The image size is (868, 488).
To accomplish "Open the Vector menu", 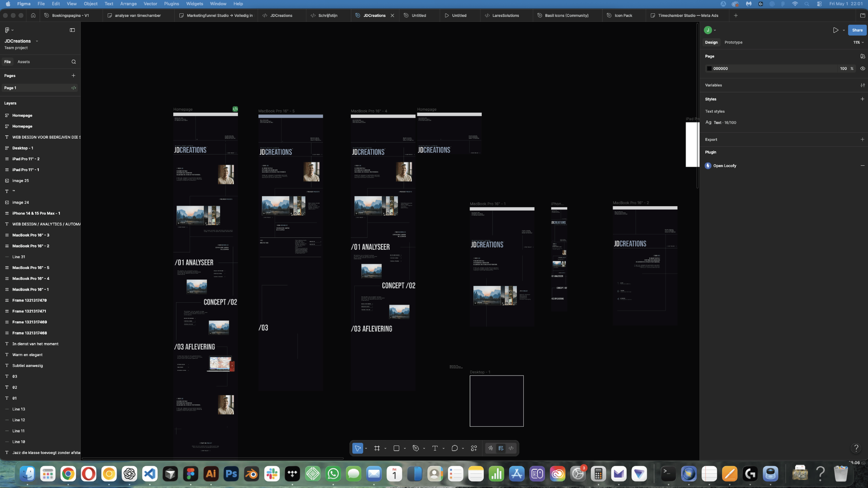I will pos(150,4).
